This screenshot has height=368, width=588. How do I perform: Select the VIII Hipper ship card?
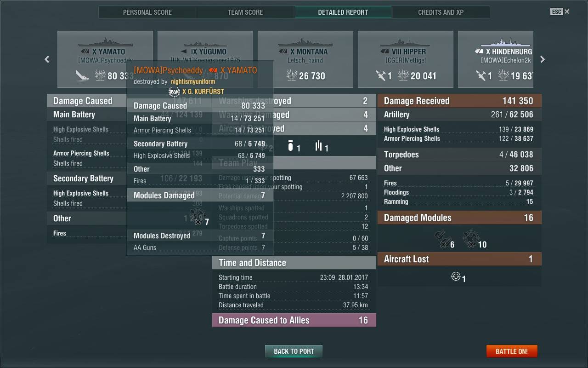[406, 59]
